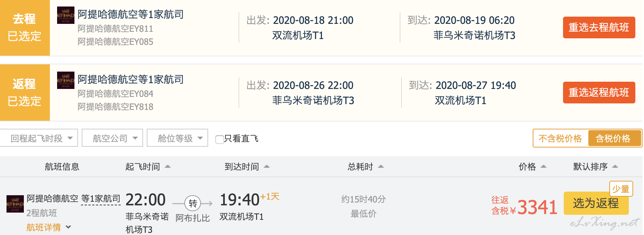The height and width of the screenshot is (235, 644).
Task: Sort by departure time arrow 起飞时间
Action: (x=168, y=167)
